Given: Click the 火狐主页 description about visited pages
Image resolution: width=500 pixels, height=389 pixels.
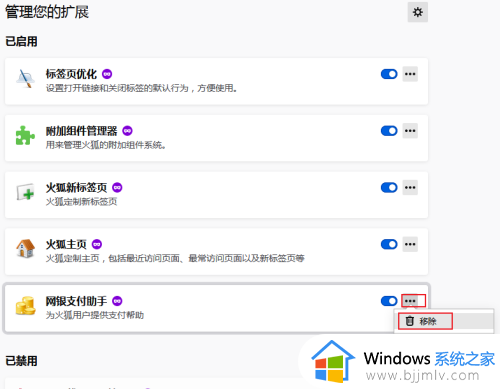Looking at the screenshot, I should pyautogui.click(x=175, y=258).
